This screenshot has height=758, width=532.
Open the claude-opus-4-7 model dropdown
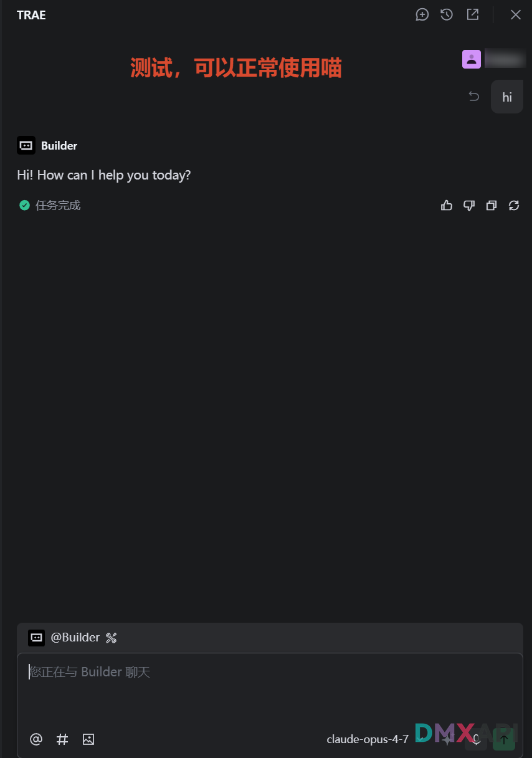click(368, 739)
